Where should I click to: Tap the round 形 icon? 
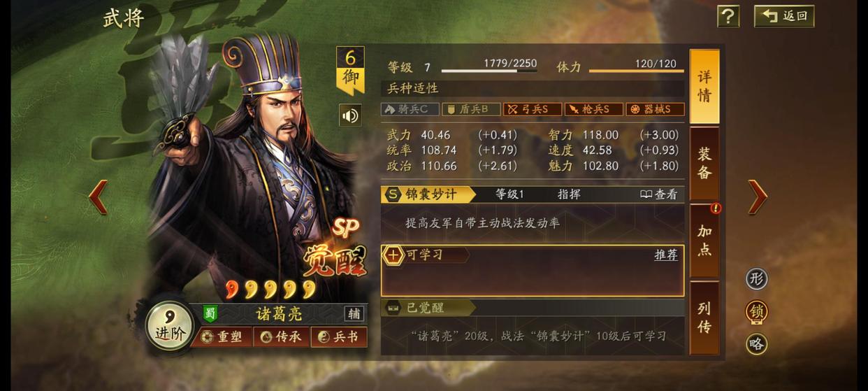tap(756, 279)
